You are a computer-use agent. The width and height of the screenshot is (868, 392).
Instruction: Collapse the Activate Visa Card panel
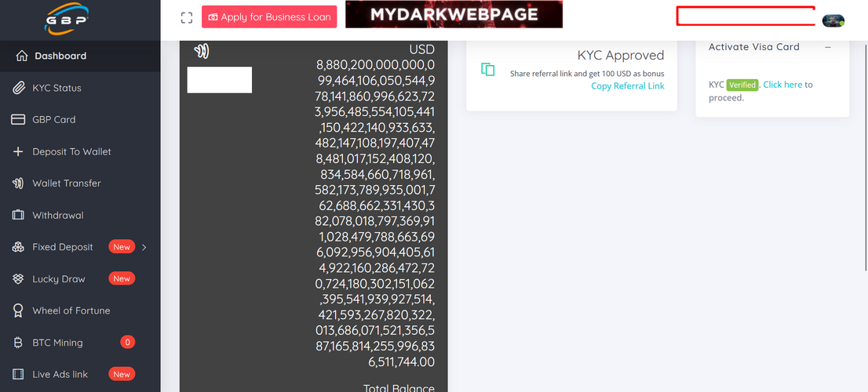(x=828, y=47)
